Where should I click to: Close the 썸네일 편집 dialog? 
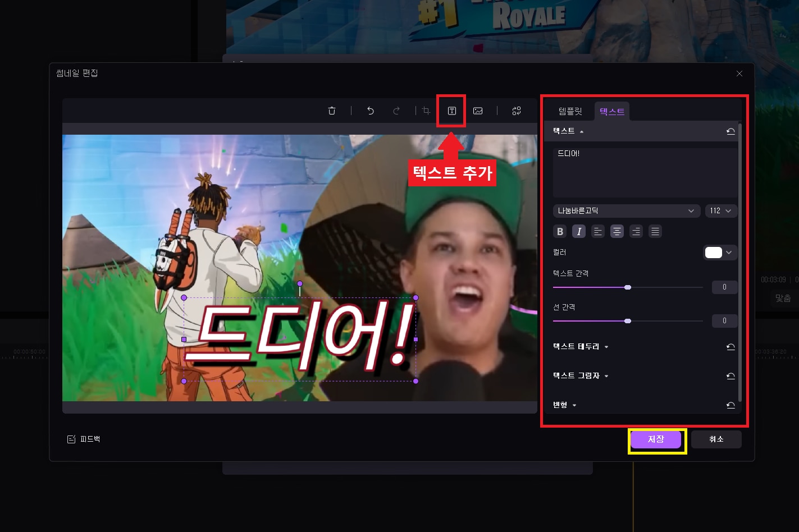coord(739,74)
